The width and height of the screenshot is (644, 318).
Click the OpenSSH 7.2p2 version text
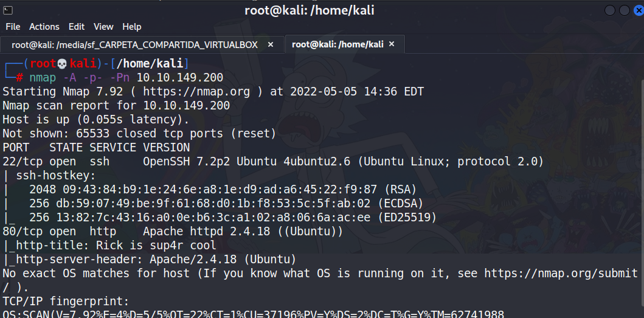pyautogui.click(x=176, y=162)
